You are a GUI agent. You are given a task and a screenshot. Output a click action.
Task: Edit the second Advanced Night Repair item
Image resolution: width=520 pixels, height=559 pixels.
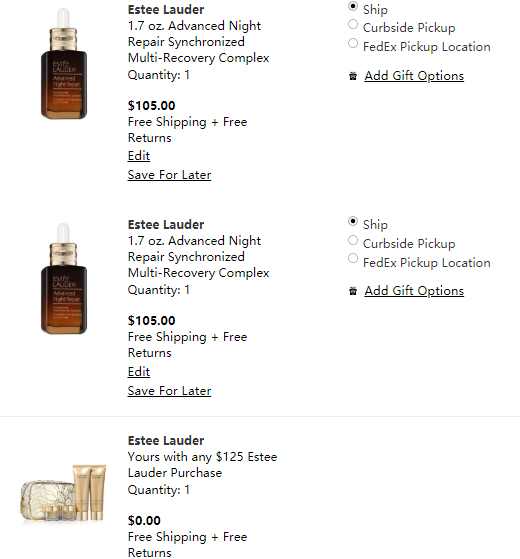(139, 372)
